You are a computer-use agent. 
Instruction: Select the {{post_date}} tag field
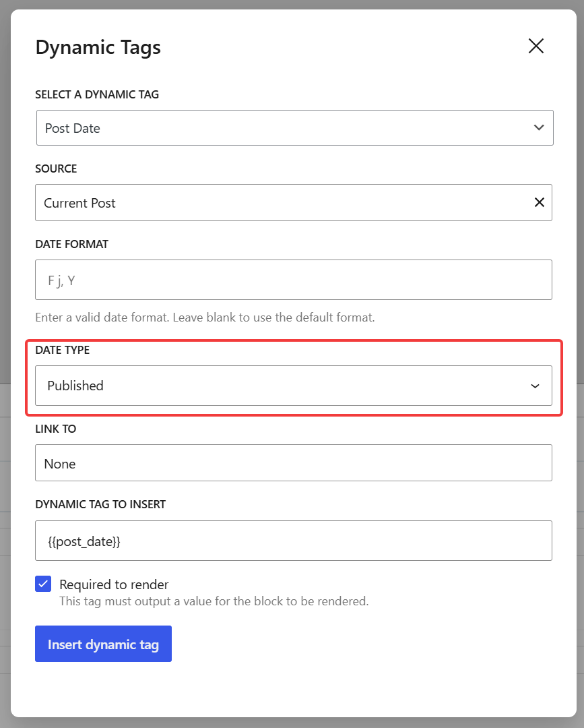tap(293, 541)
